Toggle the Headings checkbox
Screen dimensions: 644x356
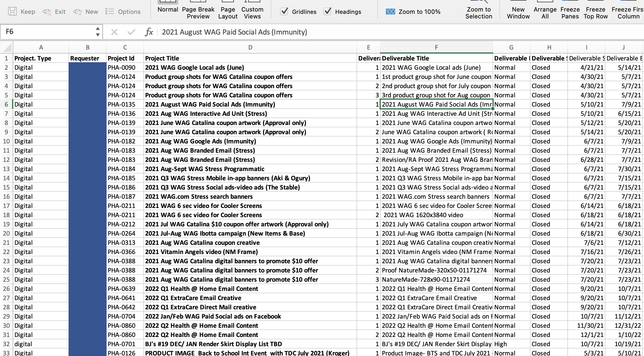[x=327, y=12]
